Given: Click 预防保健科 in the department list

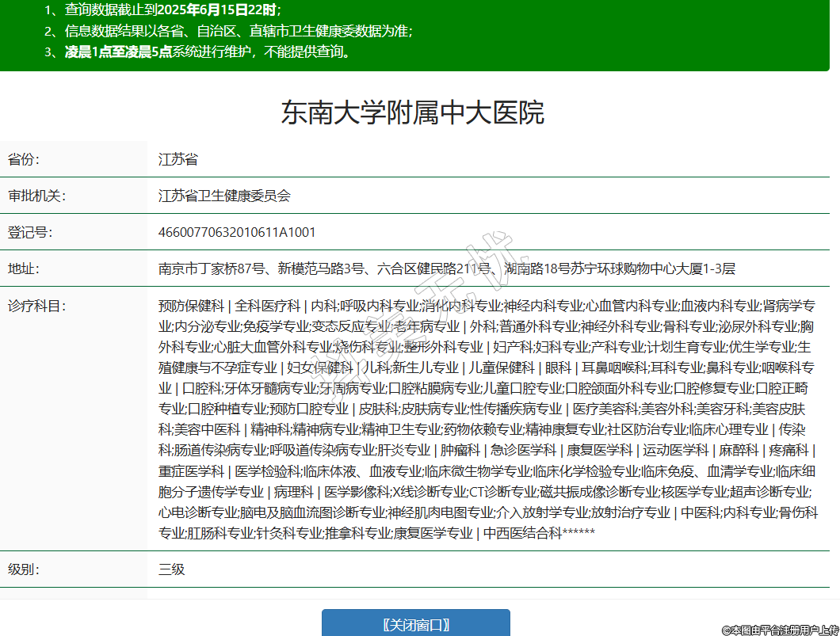Looking at the screenshot, I should click(x=191, y=306).
